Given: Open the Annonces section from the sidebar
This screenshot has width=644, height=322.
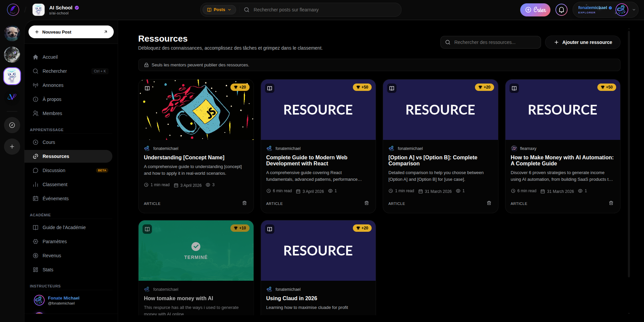Looking at the screenshot, I should (x=53, y=85).
